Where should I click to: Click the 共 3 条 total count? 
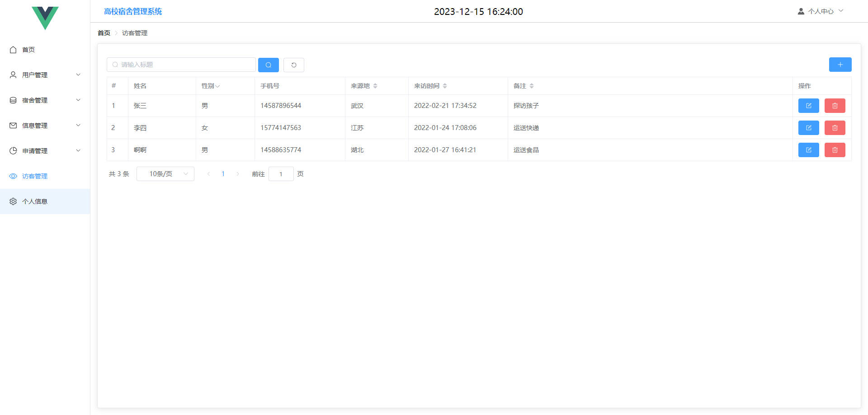tap(119, 174)
